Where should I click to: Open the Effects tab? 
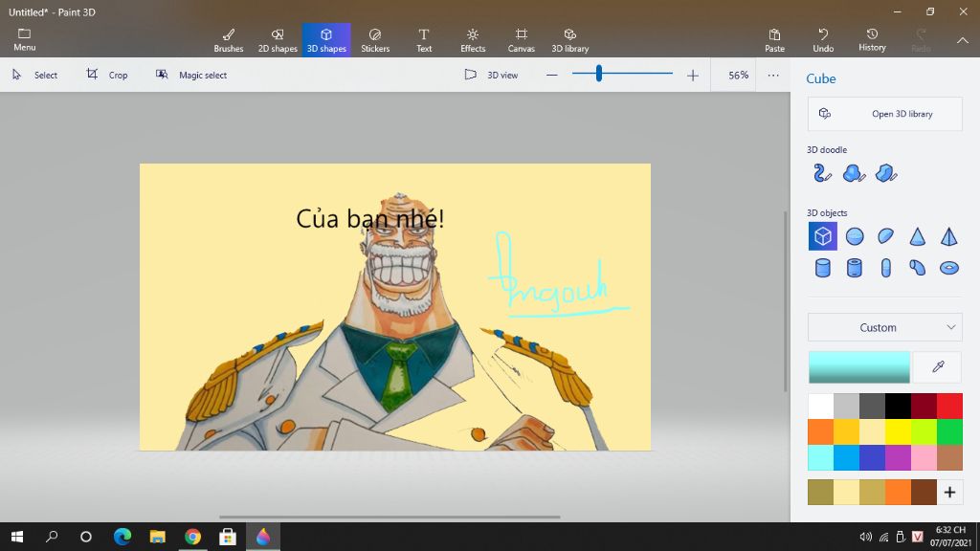[x=473, y=40]
